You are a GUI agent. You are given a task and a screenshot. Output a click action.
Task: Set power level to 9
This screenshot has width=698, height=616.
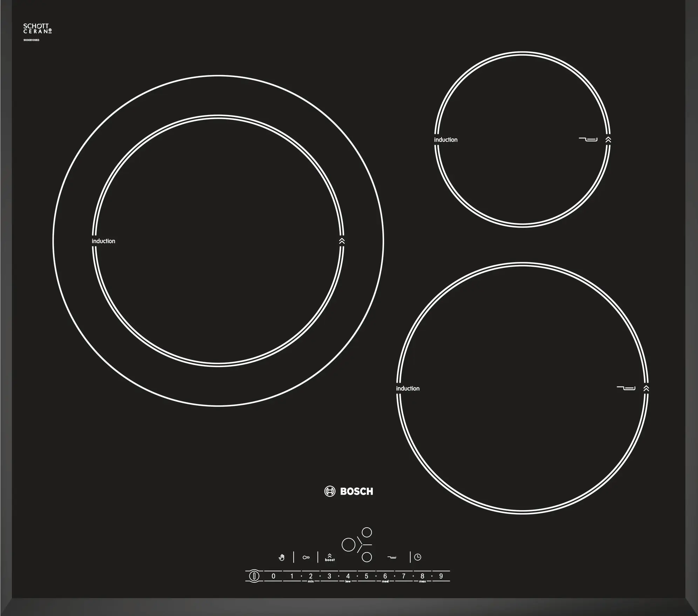coord(441,576)
